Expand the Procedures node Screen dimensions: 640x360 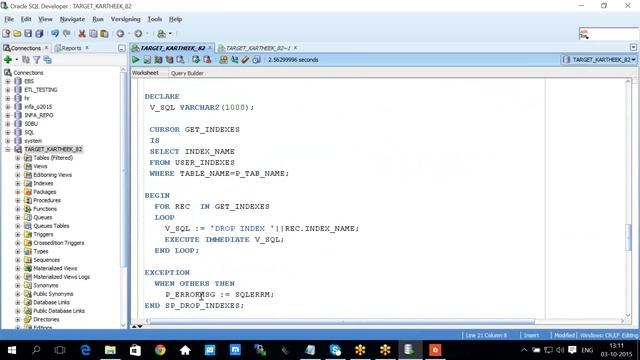[x=18, y=200]
